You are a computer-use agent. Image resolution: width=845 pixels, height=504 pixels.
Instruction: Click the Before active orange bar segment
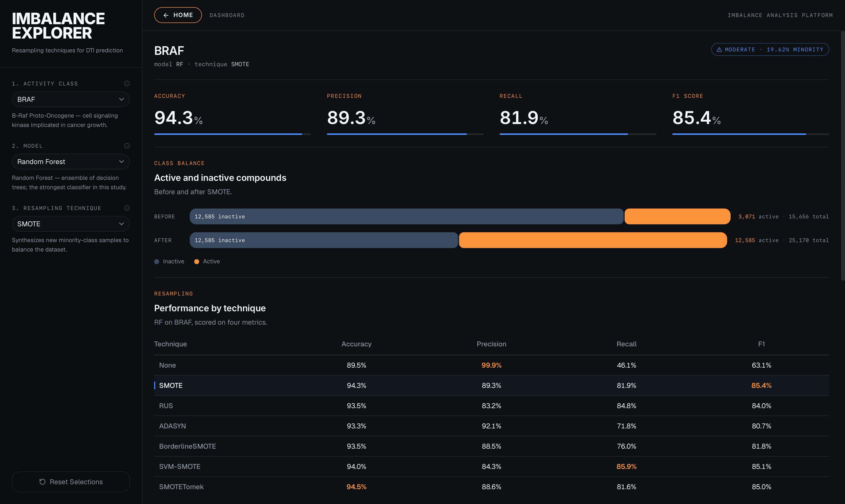(677, 216)
